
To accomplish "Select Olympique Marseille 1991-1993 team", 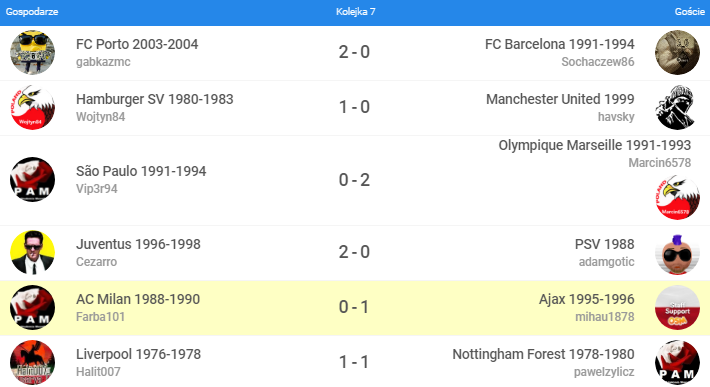I will [x=595, y=145].
